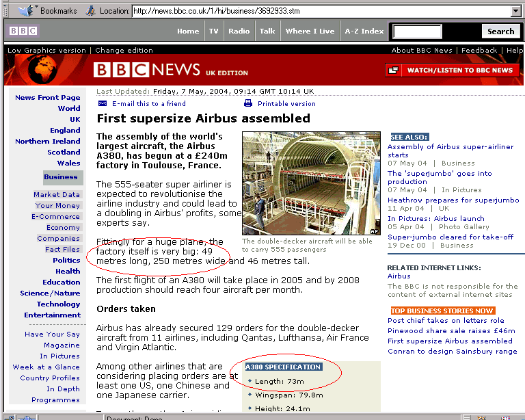Open the Printable version link
The width and height of the screenshot is (525, 420).
tap(286, 104)
